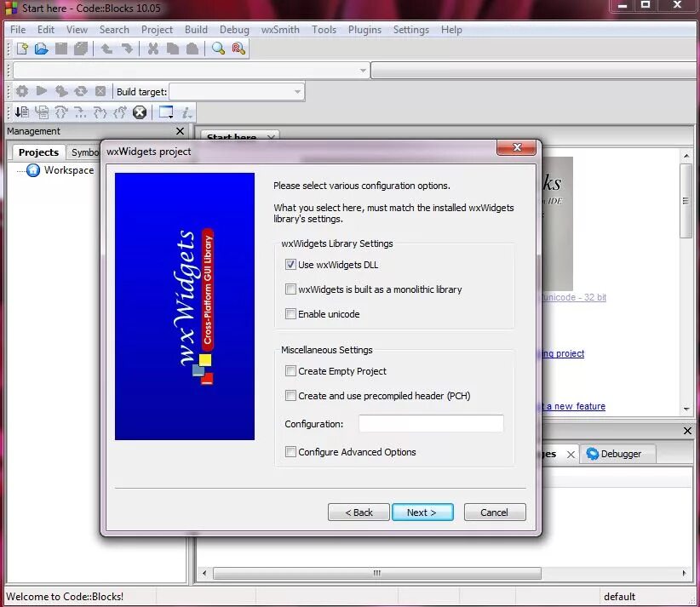Open the wxSmith menu
Screen dimensions: 700x607
[x=280, y=30]
